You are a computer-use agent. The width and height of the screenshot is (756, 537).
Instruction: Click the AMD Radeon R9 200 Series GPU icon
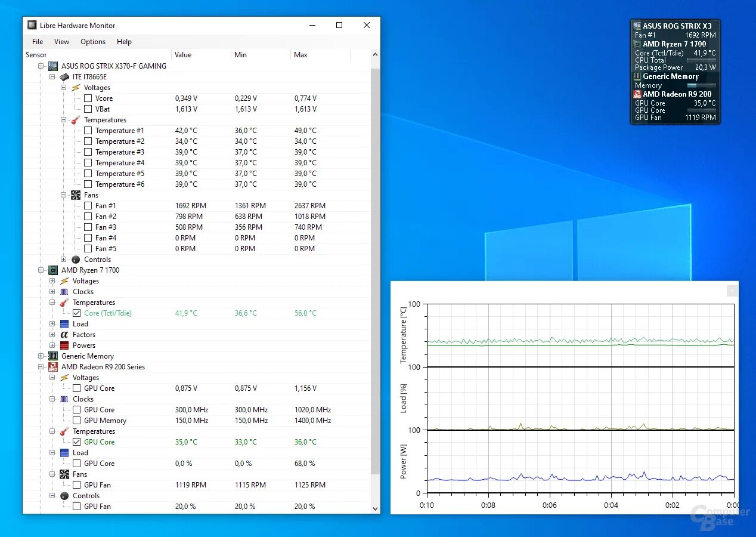(53, 367)
